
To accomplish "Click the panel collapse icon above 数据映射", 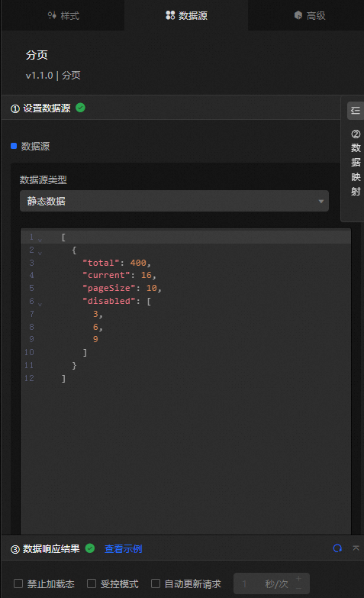I will 356,111.
